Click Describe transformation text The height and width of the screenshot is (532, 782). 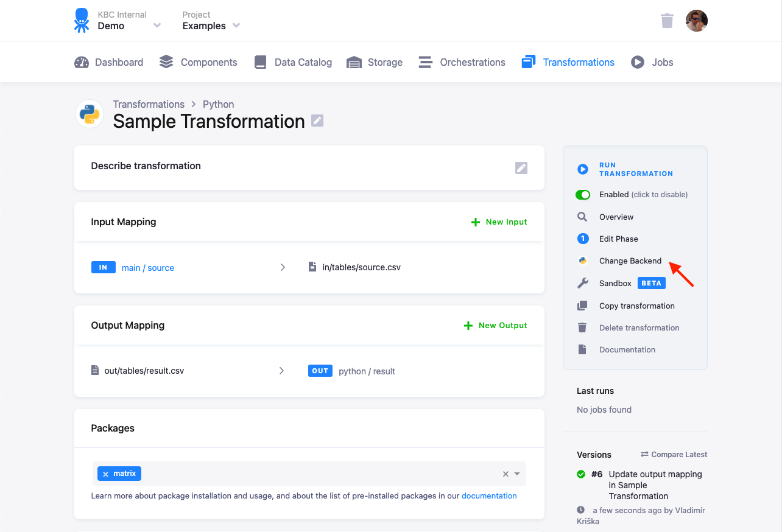146,166
